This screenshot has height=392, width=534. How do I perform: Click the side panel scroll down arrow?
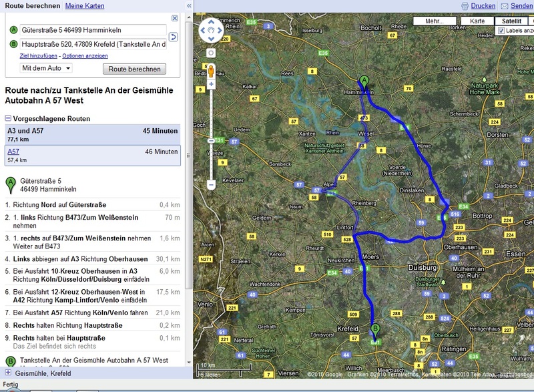tap(189, 363)
